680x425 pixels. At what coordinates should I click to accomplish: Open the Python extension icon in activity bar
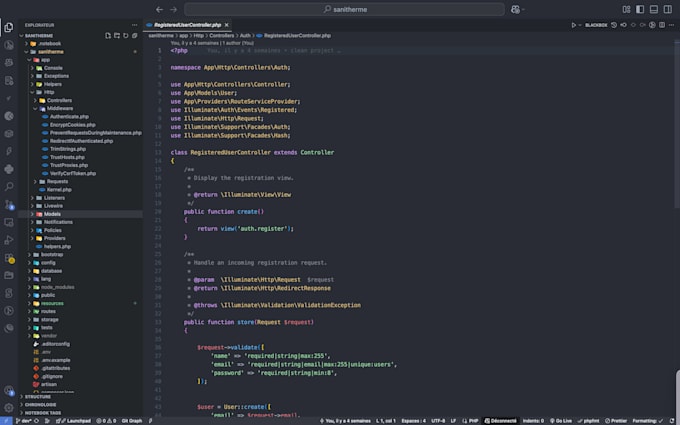[9, 169]
